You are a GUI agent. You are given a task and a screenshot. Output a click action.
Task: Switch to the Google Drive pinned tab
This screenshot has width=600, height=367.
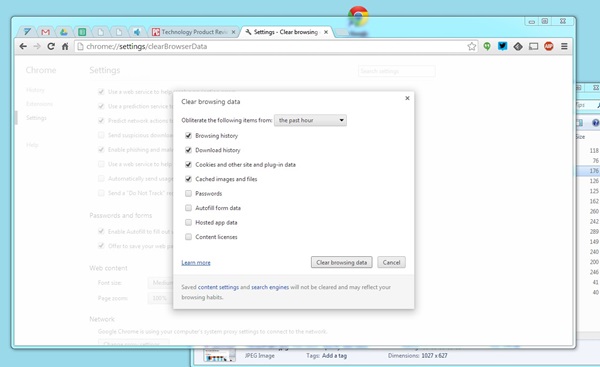click(x=64, y=32)
